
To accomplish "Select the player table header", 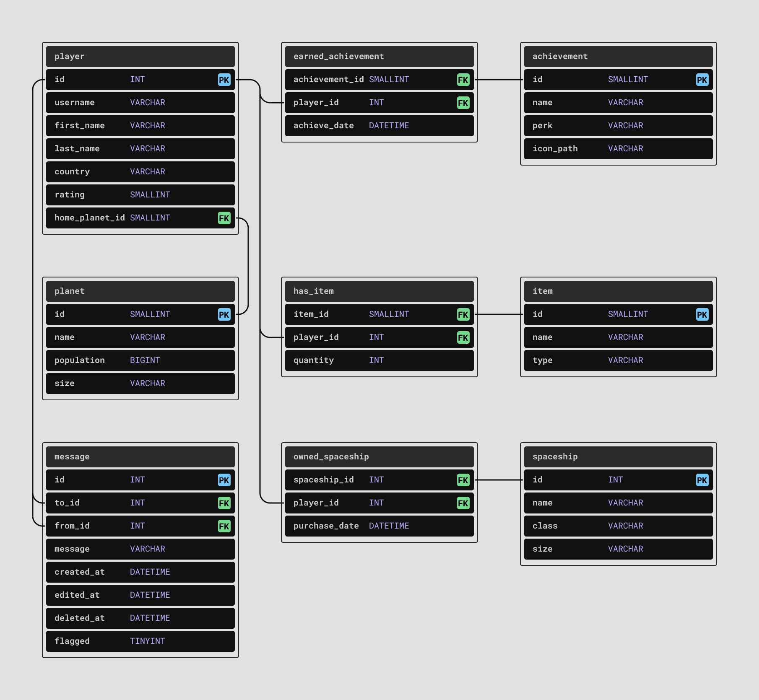I will click(140, 57).
